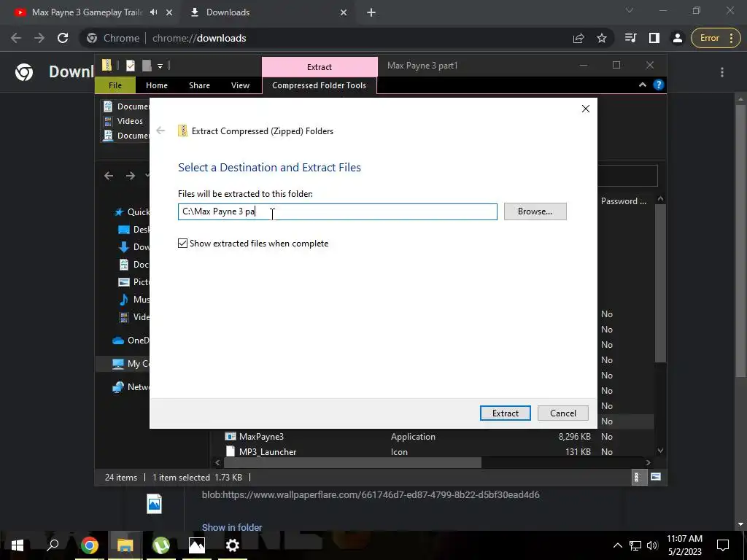Click the Cancel button in the extract dialog

click(562, 413)
